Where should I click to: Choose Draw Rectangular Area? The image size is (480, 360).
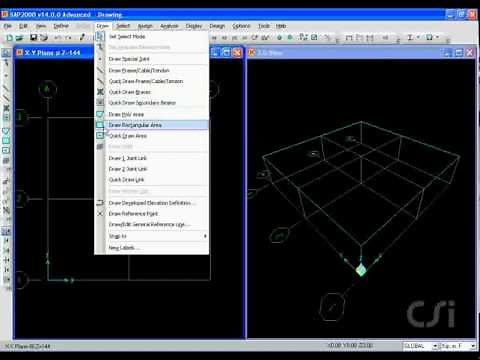152,125
